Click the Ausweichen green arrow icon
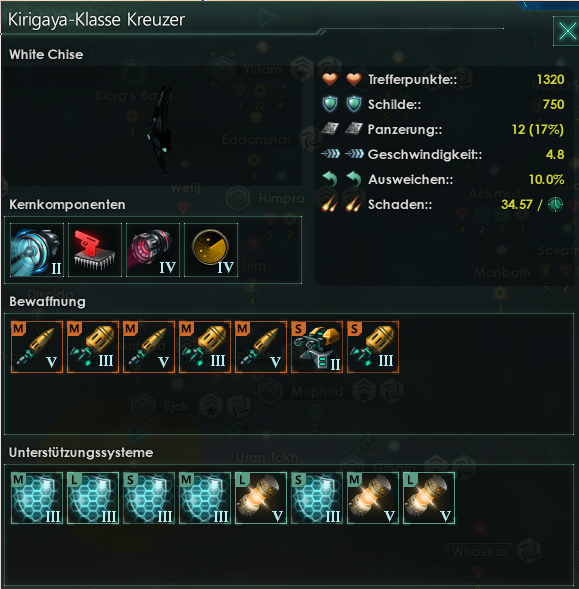This screenshot has width=579, height=589. [x=330, y=179]
